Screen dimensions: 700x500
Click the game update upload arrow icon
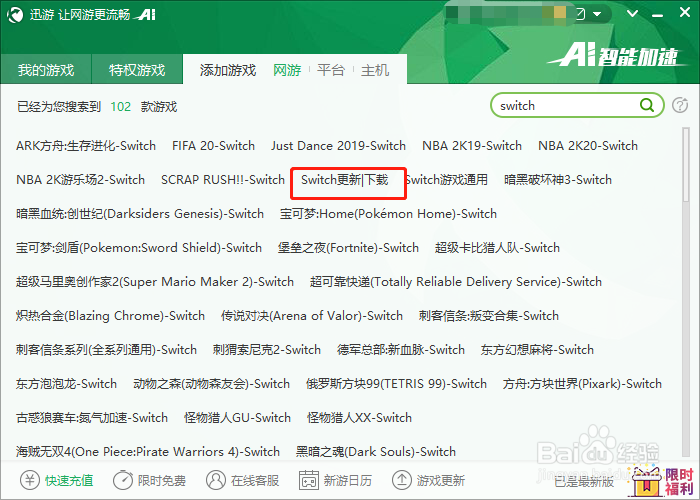coord(401,480)
